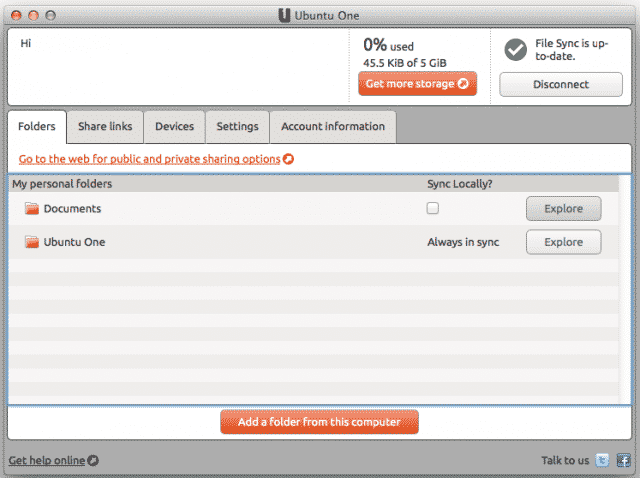
Task: Switch to the Share links tab
Action: 105,127
